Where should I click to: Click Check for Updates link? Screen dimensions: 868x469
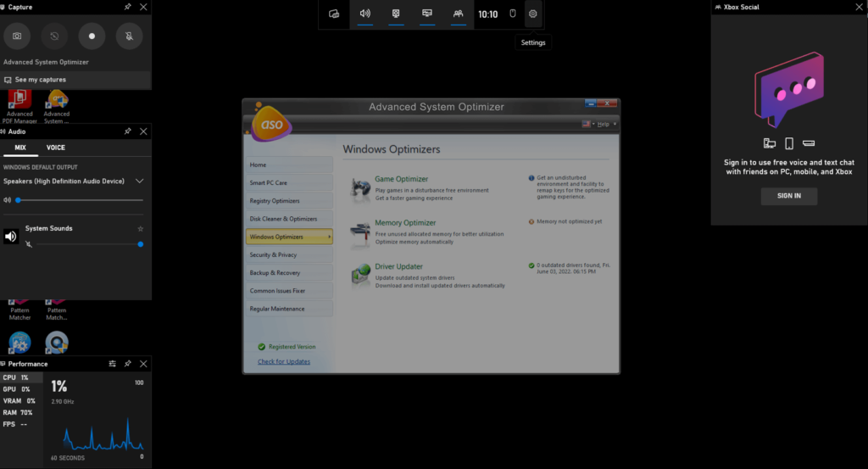pyautogui.click(x=284, y=361)
